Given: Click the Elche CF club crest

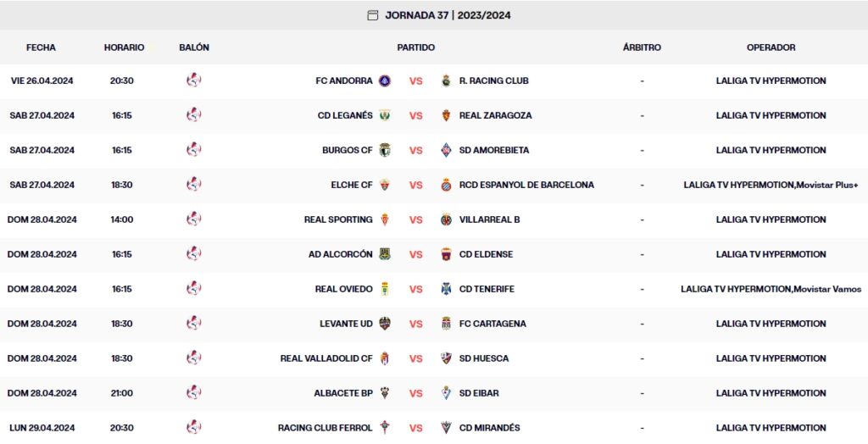Looking at the screenshot, I should coord(385,185).
